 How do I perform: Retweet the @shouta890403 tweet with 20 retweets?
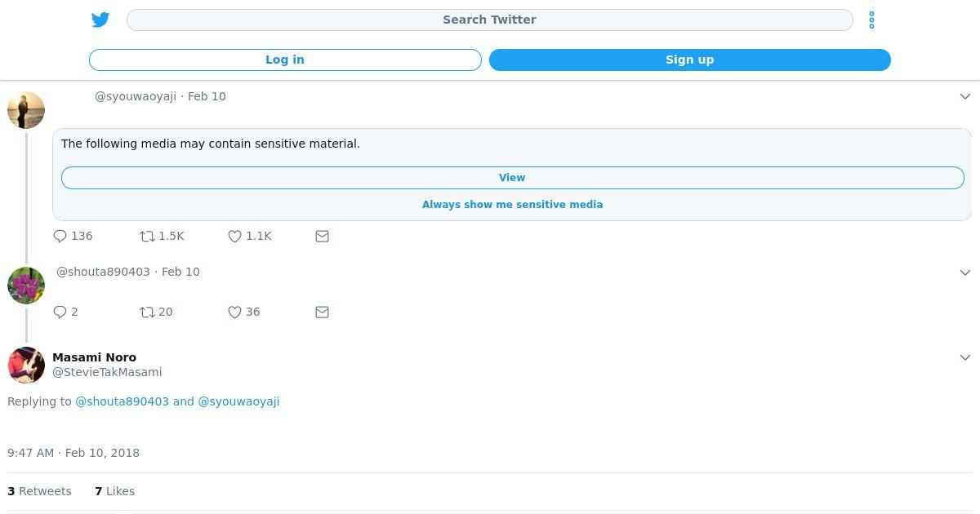(x=147, y=312)
